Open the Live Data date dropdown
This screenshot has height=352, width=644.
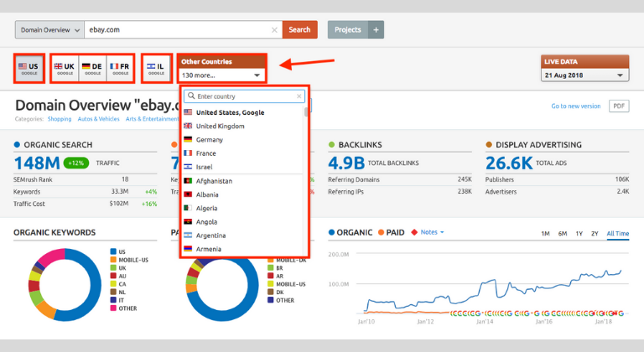click(584, 75)
